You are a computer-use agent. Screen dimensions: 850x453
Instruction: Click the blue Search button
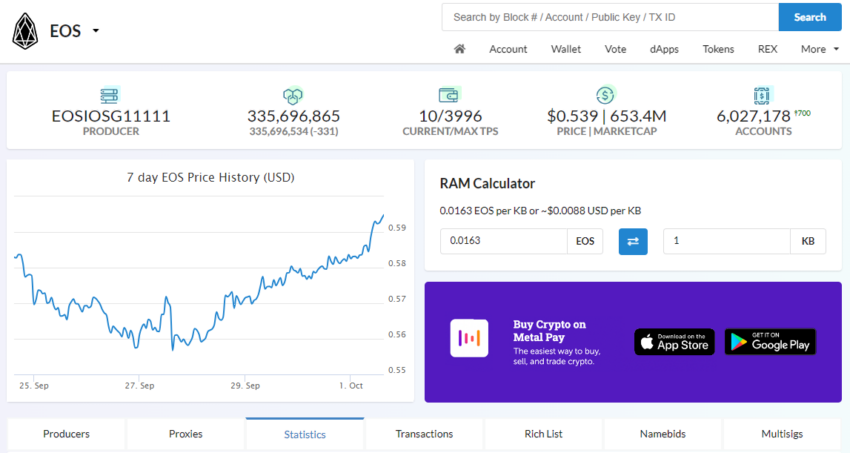pos(810,17)
